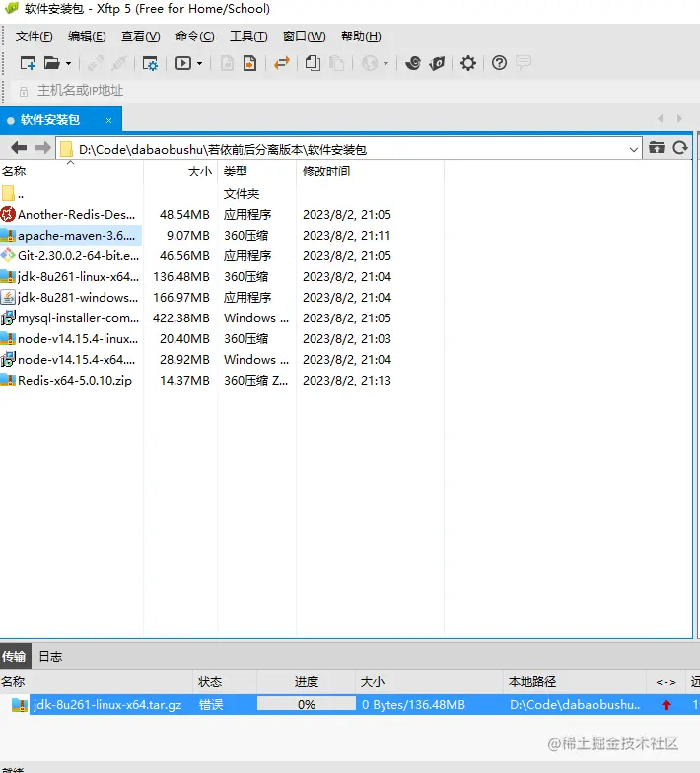Click the copy documents toolbar icon
700x773 pixels.
pyautogui.click(x=313, y=63)
